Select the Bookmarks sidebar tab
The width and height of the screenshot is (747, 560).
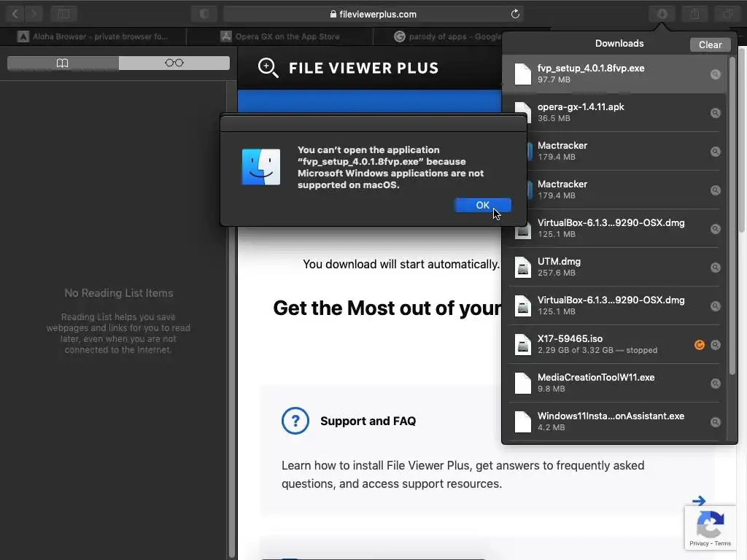[x=63, y=63]
